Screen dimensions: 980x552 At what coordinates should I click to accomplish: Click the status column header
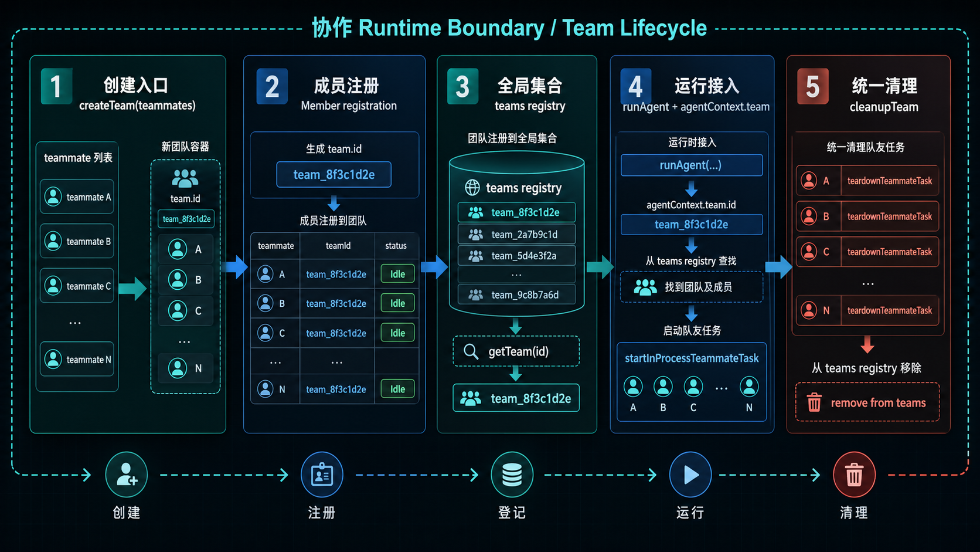click(x=396, y=245)
